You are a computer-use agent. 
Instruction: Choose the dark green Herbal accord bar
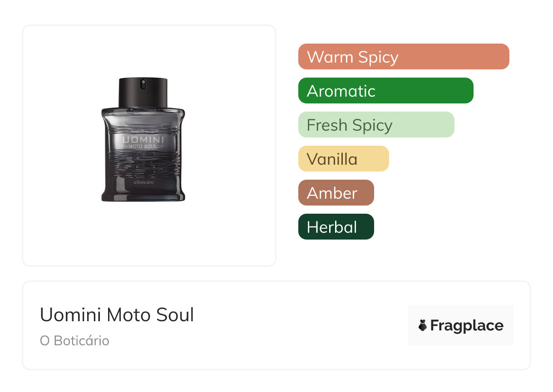coord(336,227)
